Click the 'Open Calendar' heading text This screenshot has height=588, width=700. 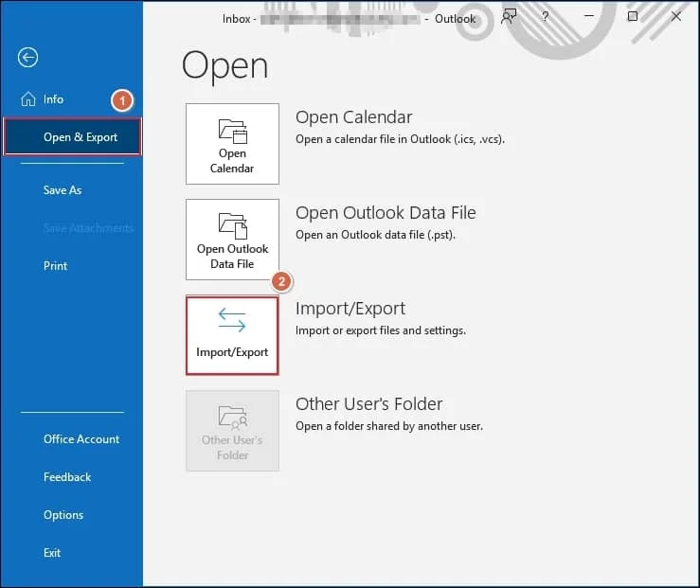(x=353, y=117)
